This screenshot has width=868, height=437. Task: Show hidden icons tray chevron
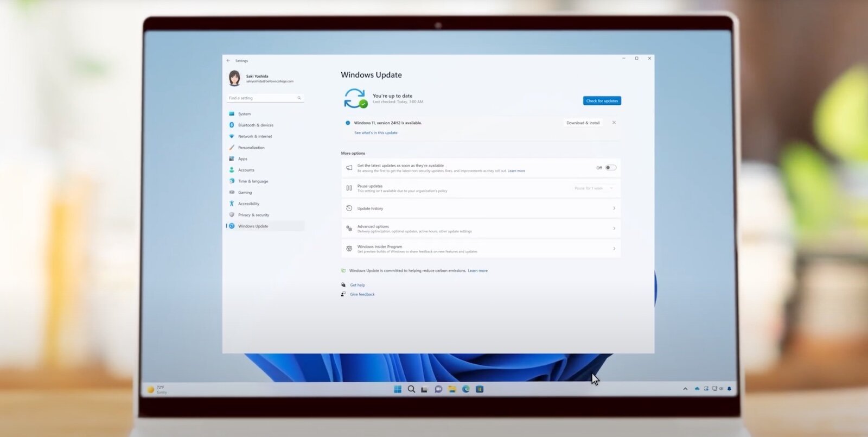(685, 389)
